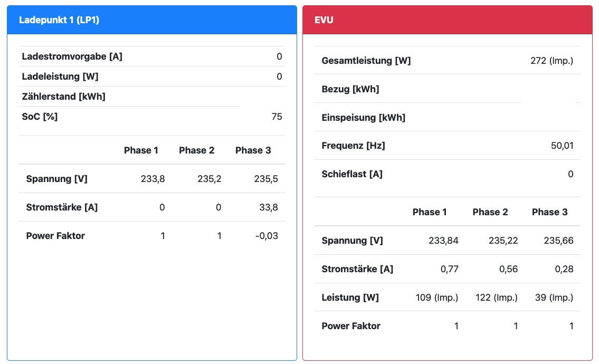This screenshot has height=364, width=599.
Task: Click Phase 2 column header in EVU table
Action: tap(490, 212)
